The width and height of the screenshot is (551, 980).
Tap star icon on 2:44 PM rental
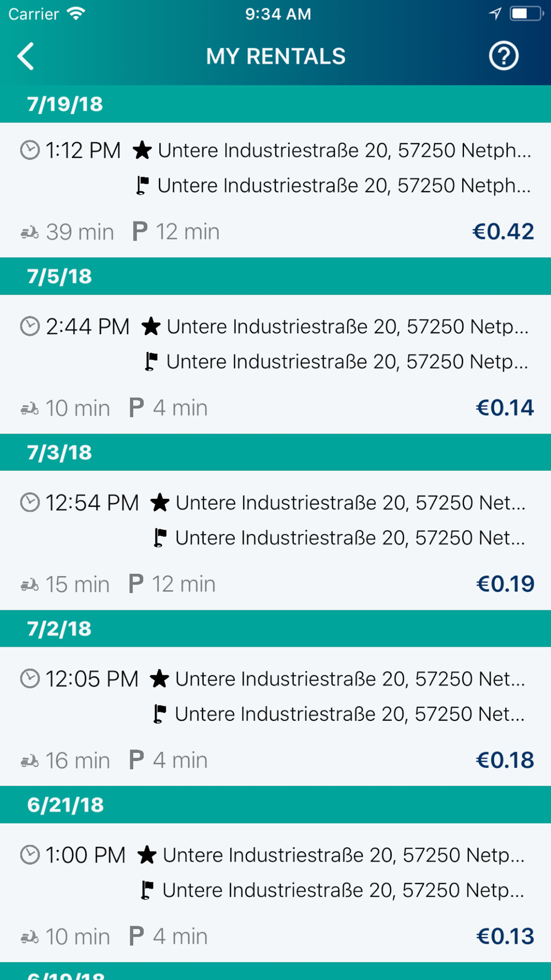coord(150,326)
